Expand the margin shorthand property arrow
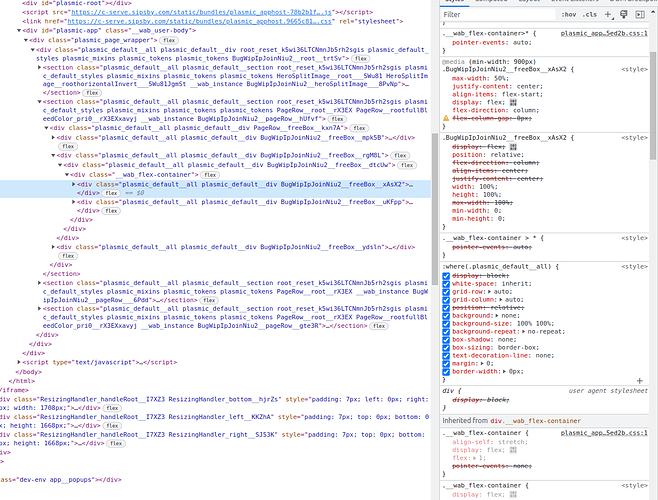658x500 pixels. (x=481, y=362)
